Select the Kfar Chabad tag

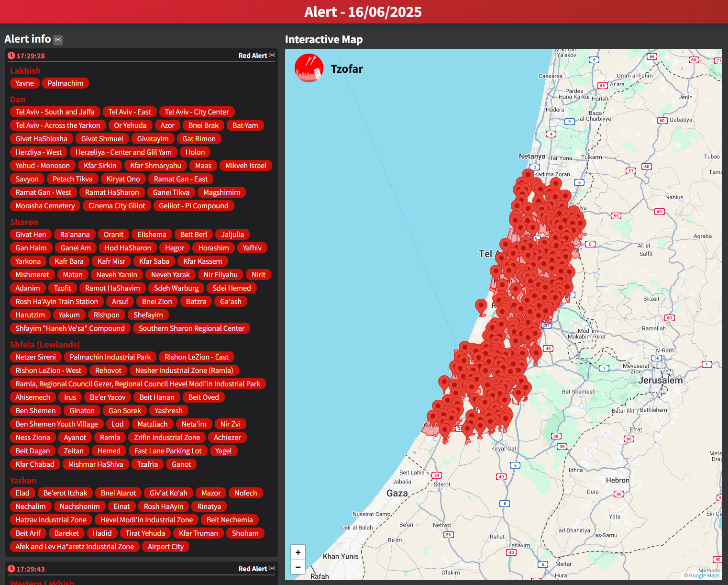coord(35,464)
